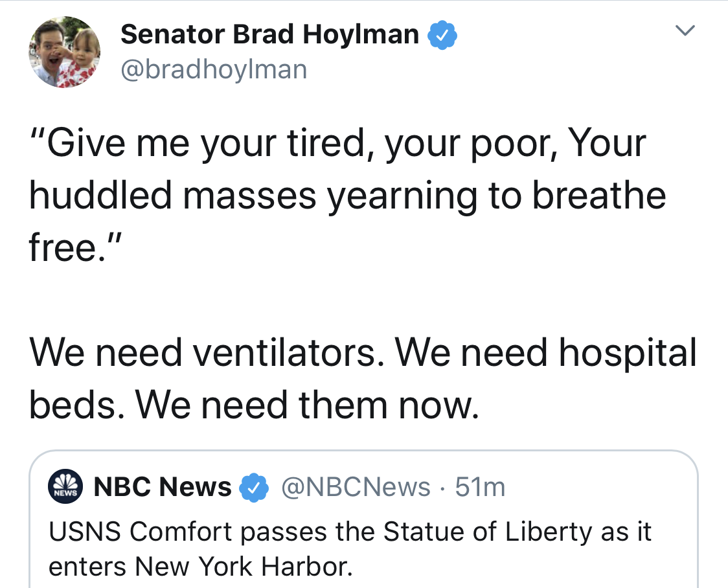
Task: Click the "Give me your tired" quote line
Action: pyautogui.click(x=337, y=143)
